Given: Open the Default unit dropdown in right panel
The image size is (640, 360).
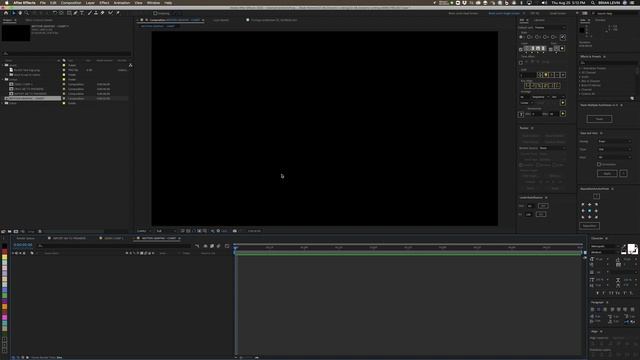Looking at the screenshot, I should pos(550,27).
